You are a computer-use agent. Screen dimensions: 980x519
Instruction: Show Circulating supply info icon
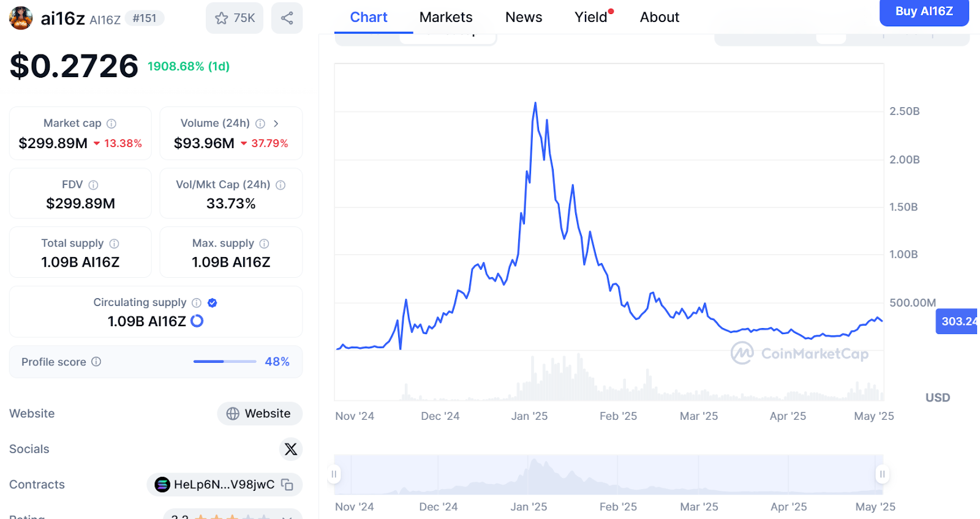coord(197,303)
